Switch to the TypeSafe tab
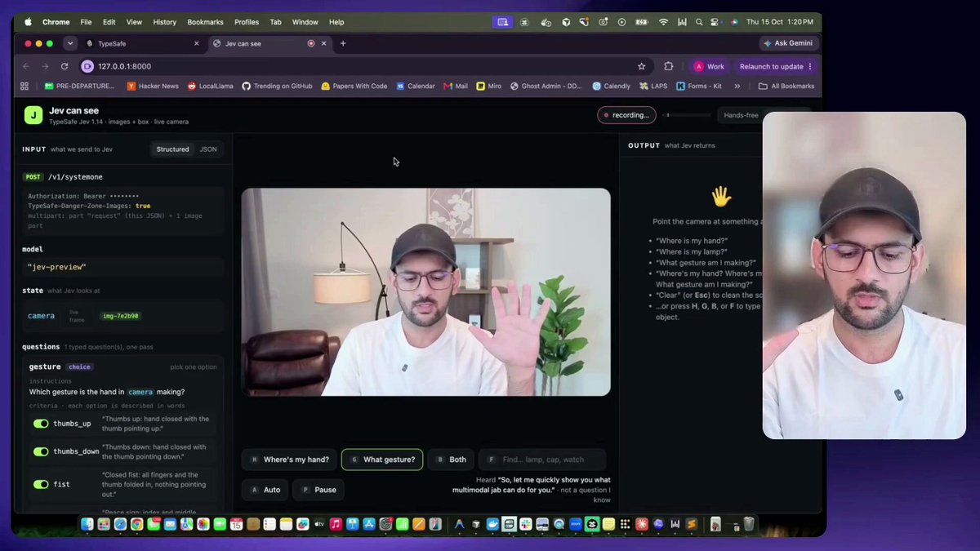 pos(142,43)
